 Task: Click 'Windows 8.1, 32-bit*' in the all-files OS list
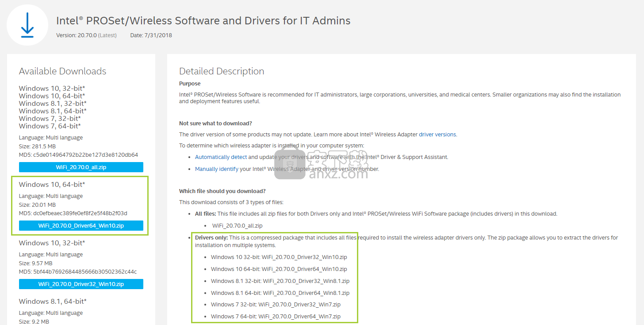(53, 103)
